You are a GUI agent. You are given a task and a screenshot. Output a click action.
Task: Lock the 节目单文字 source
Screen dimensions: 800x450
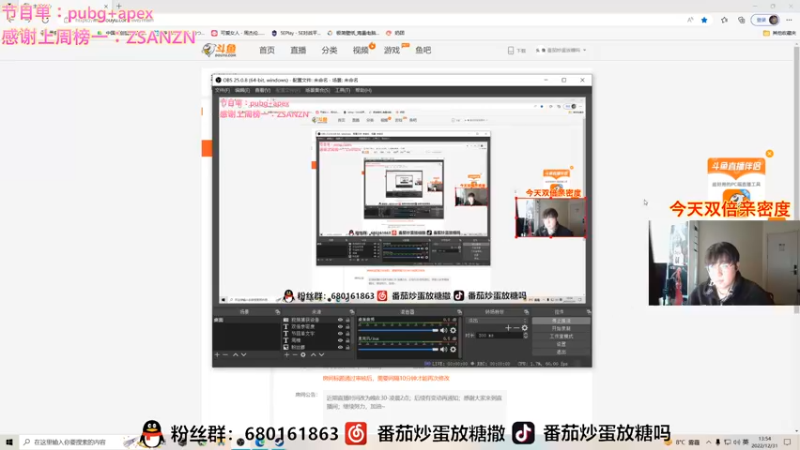347,334
